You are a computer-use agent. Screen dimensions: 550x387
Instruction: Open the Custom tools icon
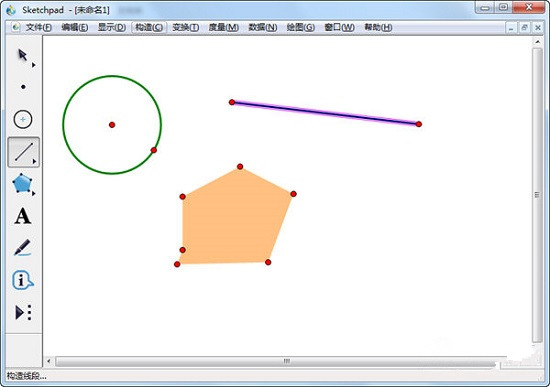tap(23, 312)
